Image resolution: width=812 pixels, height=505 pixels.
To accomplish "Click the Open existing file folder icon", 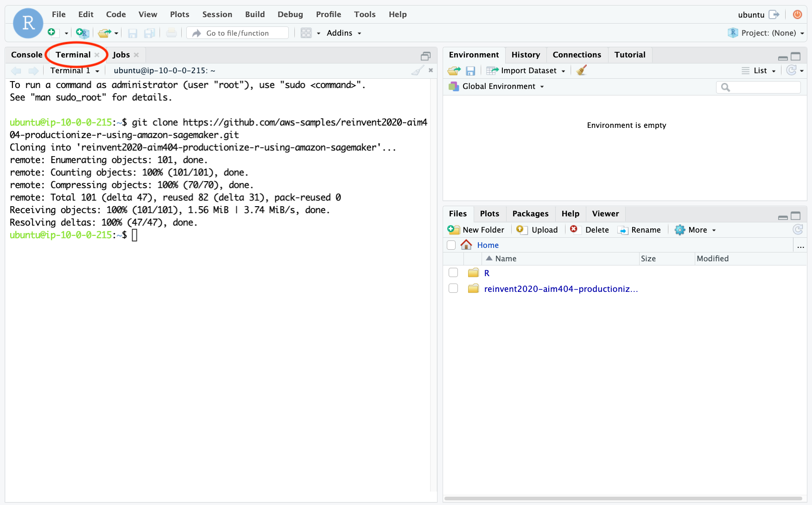I will click(x=104, y=33).
